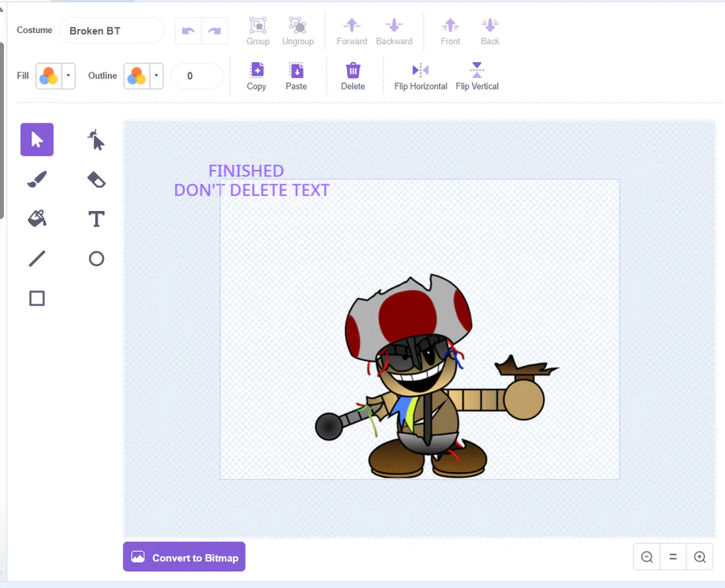Redo the last costume edit
This screenshot has width=725, height=588.
pyautogui.click(x=214, y=31)
